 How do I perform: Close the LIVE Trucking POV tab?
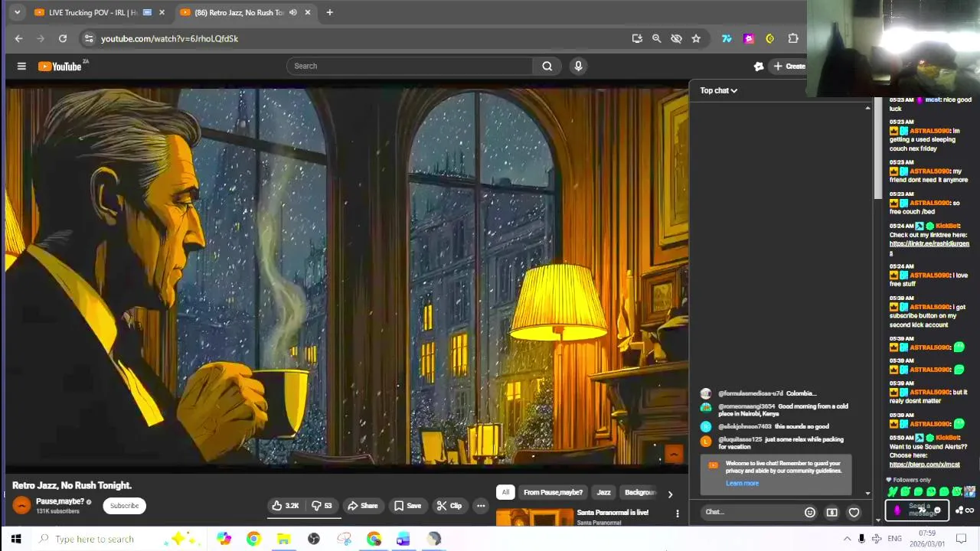coord(162,12)
